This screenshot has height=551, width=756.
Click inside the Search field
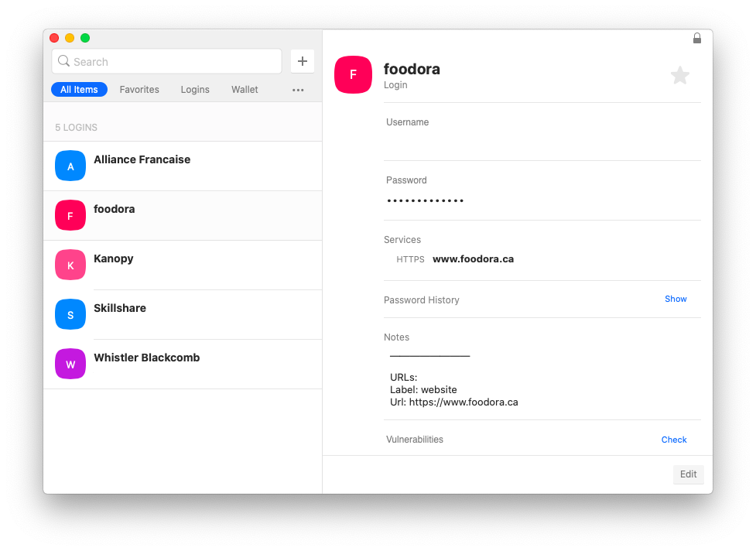pyautogui.click(x=166, y=60)
